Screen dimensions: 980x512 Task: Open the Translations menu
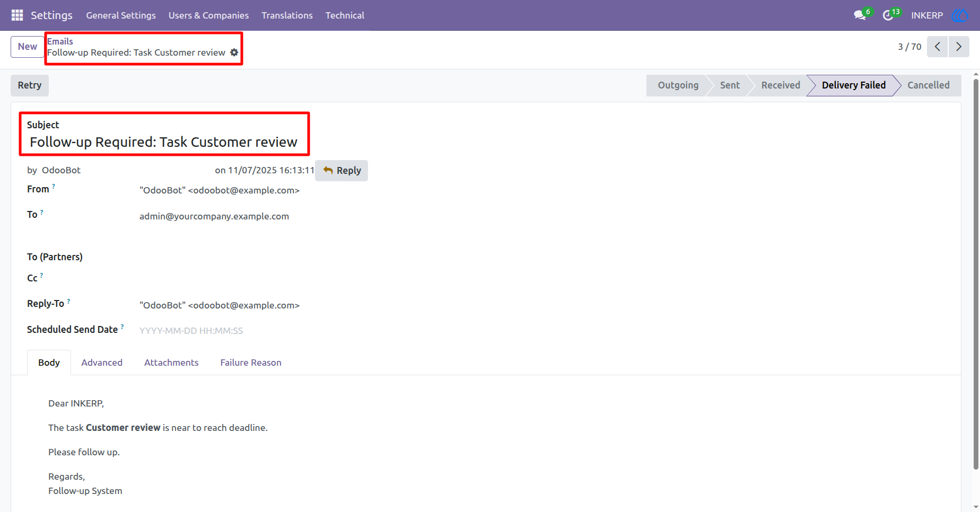point(287,15)
